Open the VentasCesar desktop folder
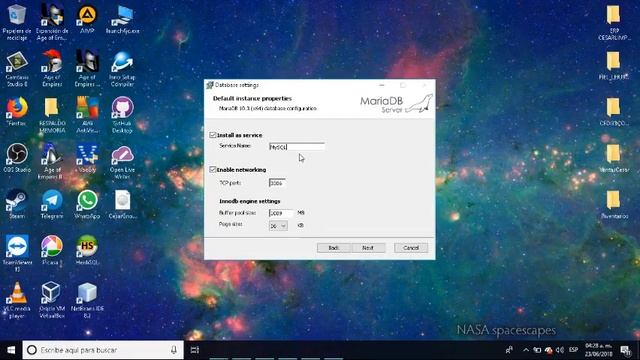Screen dimensions: 640x360 (614, 158)
